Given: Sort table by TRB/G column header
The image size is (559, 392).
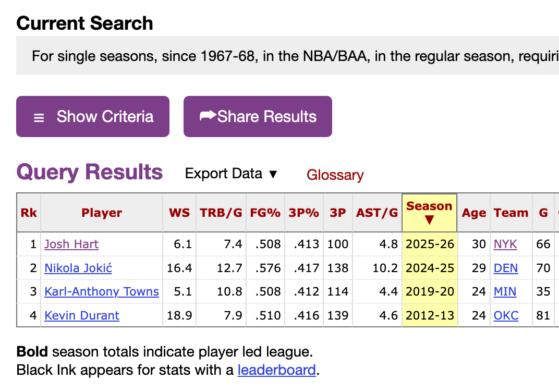Looking at the screenshot, I should 221,213.
